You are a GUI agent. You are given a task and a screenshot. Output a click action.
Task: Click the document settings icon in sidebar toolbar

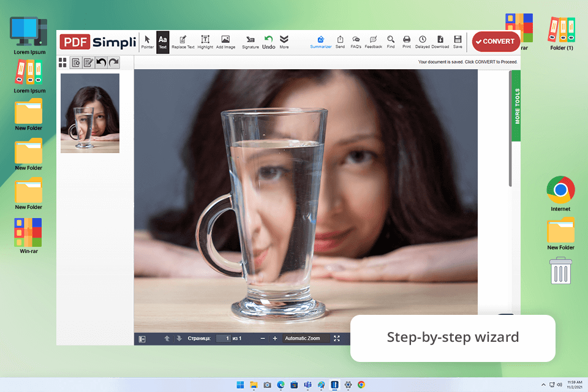click(x=76, y=62)
